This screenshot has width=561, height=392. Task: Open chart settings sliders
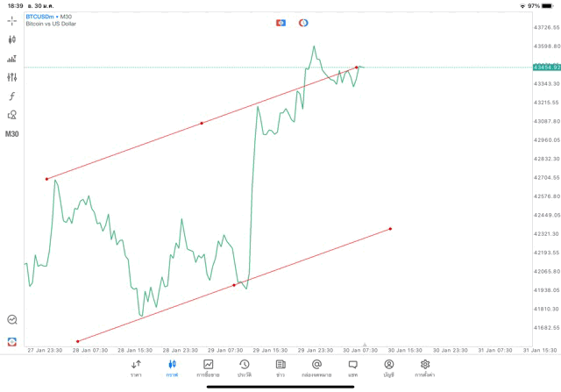[x=12, y=77]
